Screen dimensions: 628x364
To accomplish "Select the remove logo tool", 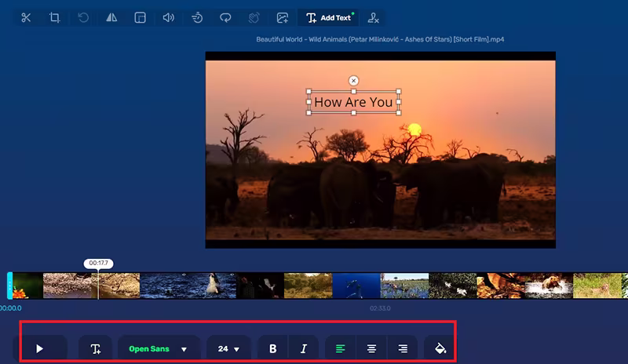I will point(374,17).
